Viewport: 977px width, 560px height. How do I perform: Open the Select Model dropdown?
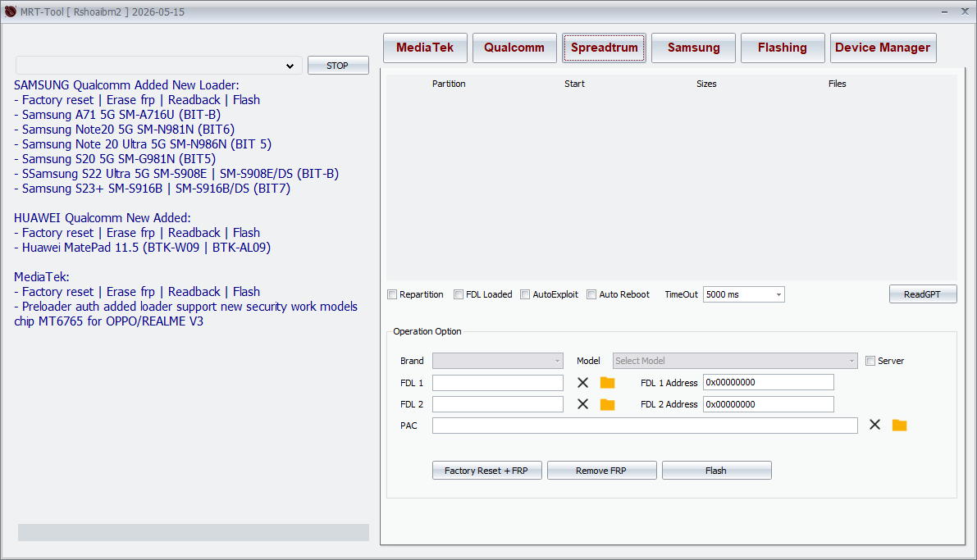pyautogui.click(x=734, y=361)
